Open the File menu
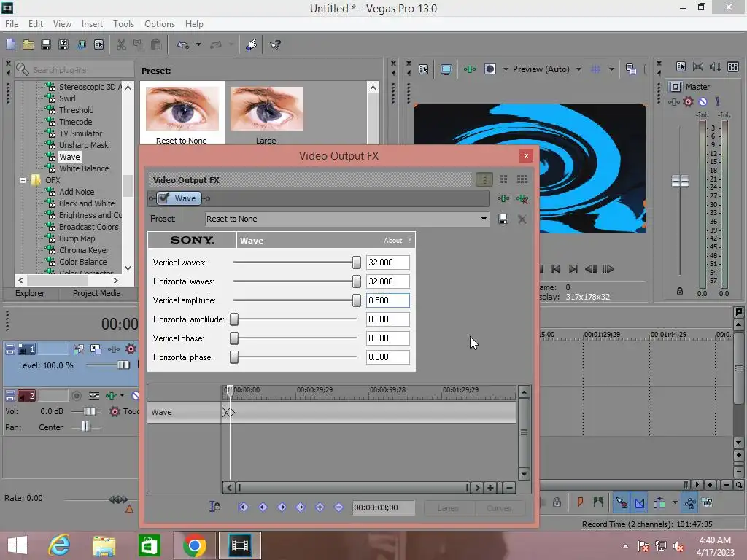The height and width of the screenshot is (560, 747). [12, 24]
